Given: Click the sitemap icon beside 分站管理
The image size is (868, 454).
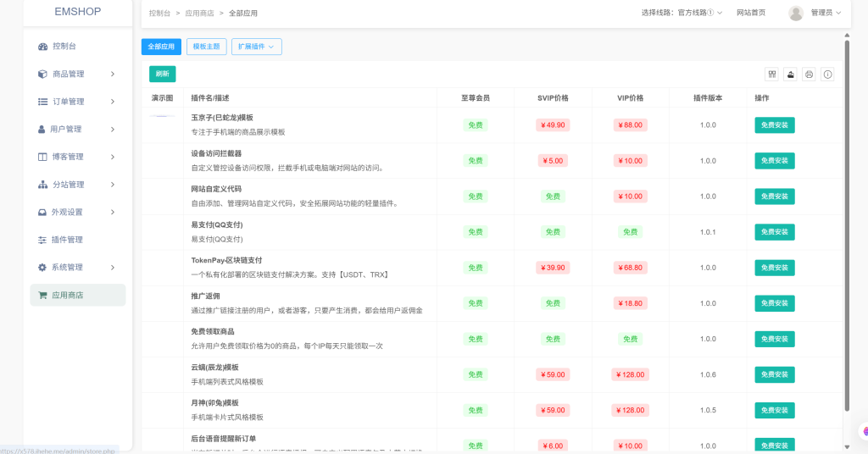Looking at the screenshot, I should coord(42,185).
